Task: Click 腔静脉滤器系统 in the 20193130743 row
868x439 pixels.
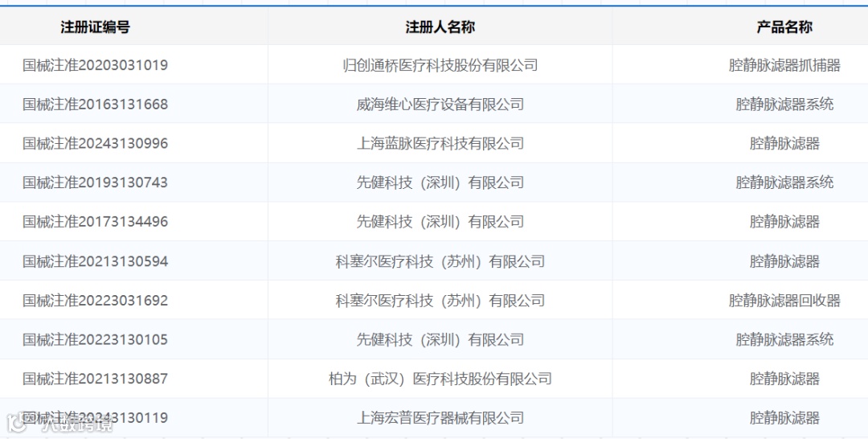Action: coord(784,183)
